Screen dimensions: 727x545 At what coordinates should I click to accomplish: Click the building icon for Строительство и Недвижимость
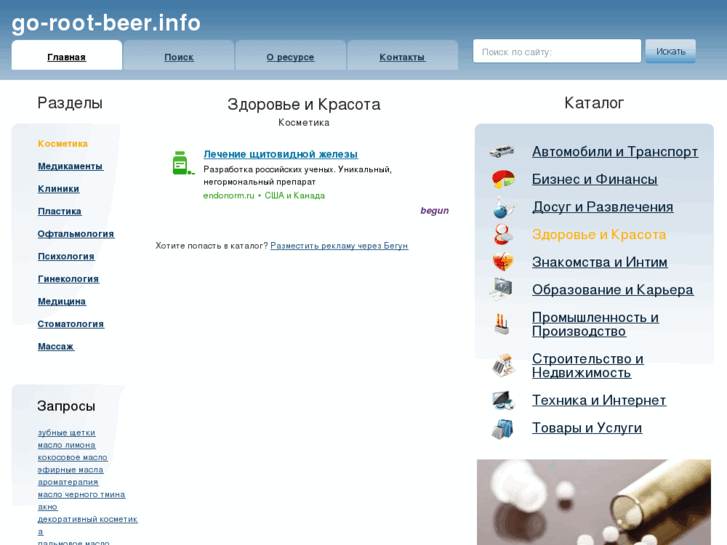[x=503, y=365]
